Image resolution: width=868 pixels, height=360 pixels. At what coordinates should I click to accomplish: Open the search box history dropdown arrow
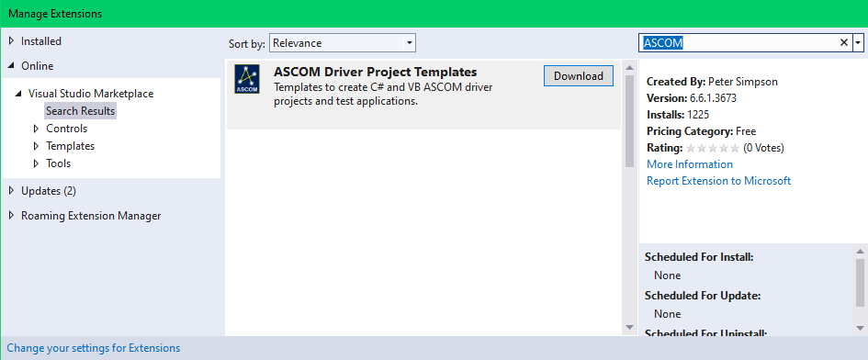(858, 42)
